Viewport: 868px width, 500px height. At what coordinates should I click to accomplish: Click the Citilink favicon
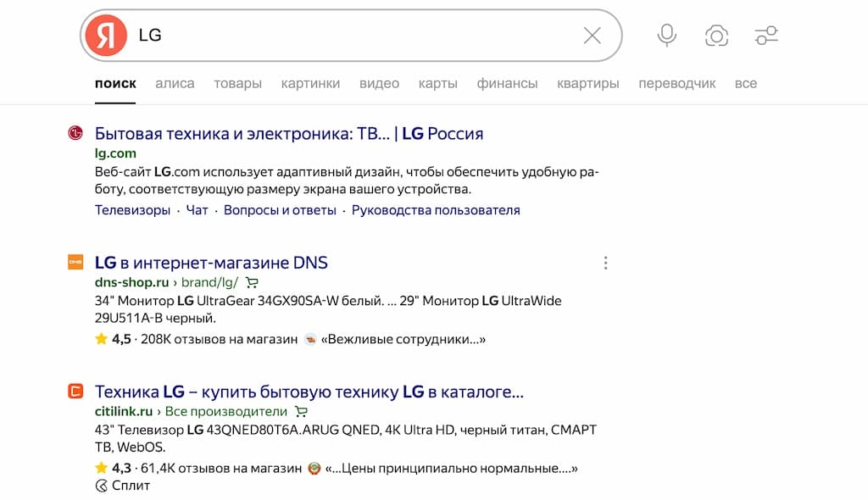(x=75, y=392)
